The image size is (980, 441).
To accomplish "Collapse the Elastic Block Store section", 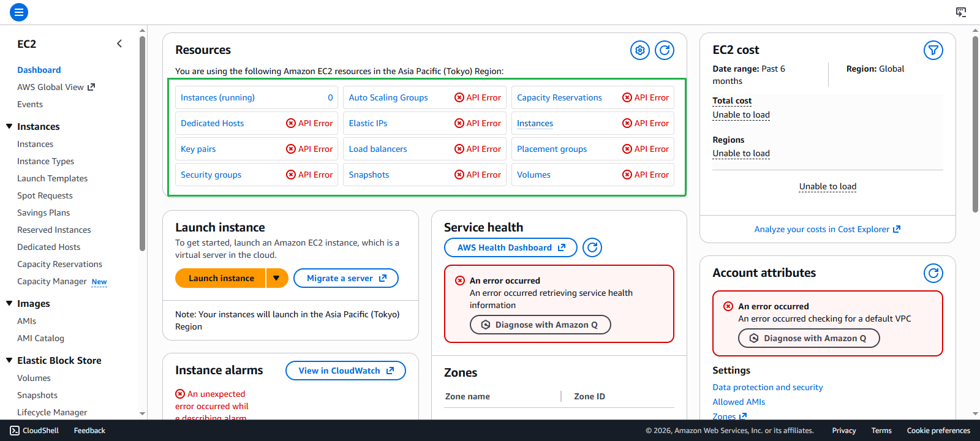I will (x=9, y=360).
